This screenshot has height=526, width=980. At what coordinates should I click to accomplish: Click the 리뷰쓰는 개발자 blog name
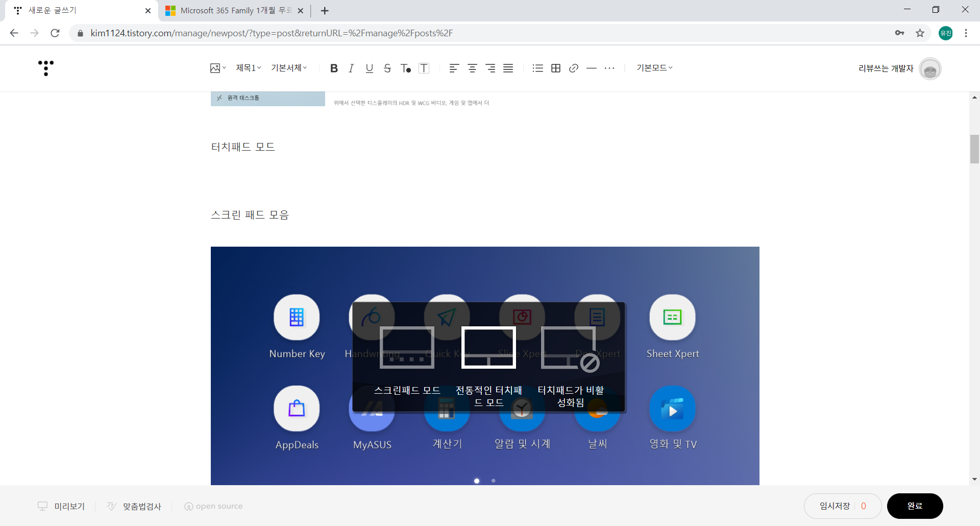click(x=886, y=68)
